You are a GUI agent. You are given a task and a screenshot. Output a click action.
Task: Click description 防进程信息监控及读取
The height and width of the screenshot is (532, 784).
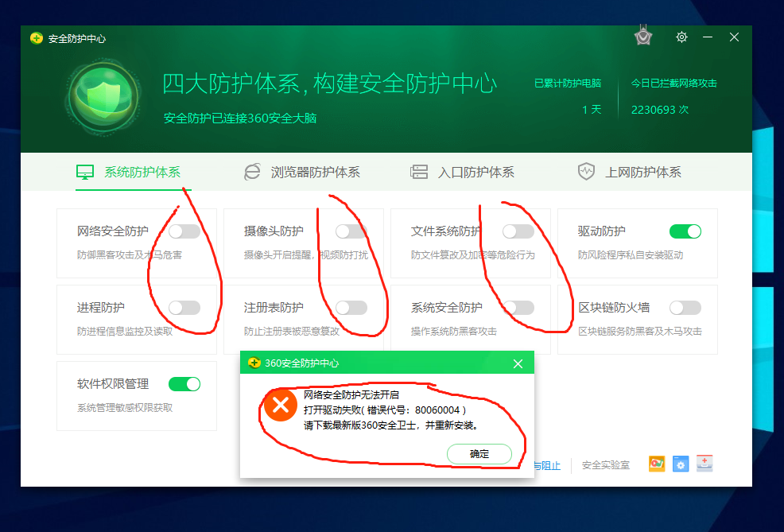[125, 331]
